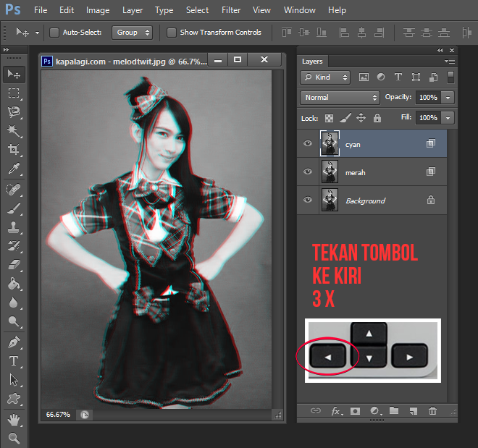
Task: Open the Opacity slider arrow
Action: point(449,97)
